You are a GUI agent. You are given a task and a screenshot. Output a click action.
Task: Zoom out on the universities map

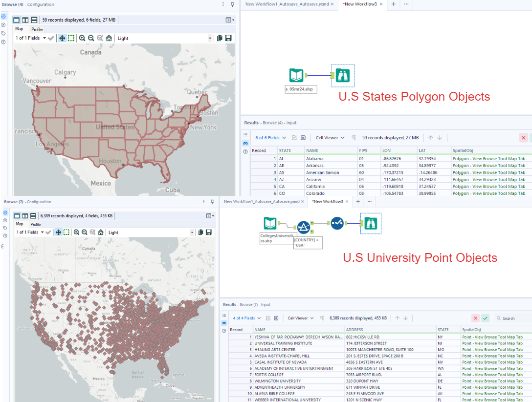85,232
